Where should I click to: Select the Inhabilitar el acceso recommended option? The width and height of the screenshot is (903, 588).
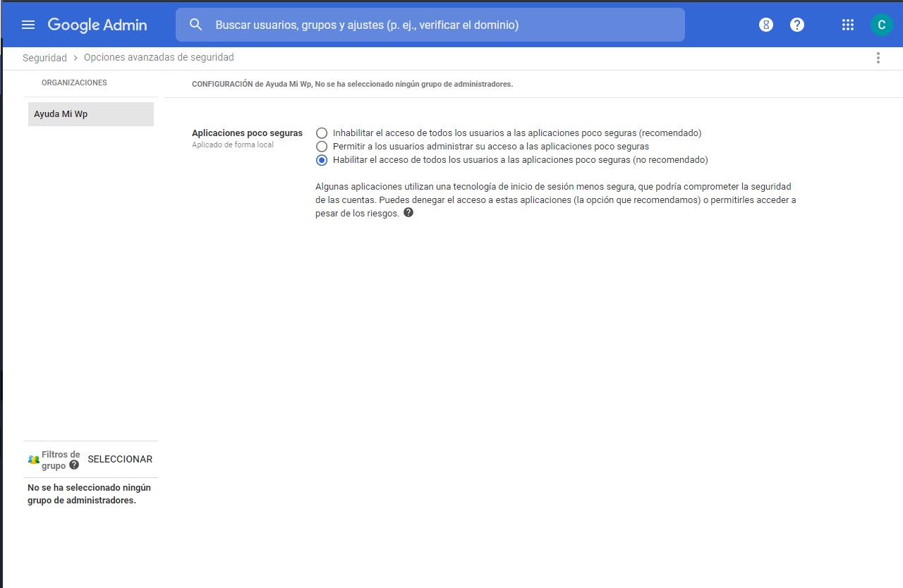click(x=322, y=133)
